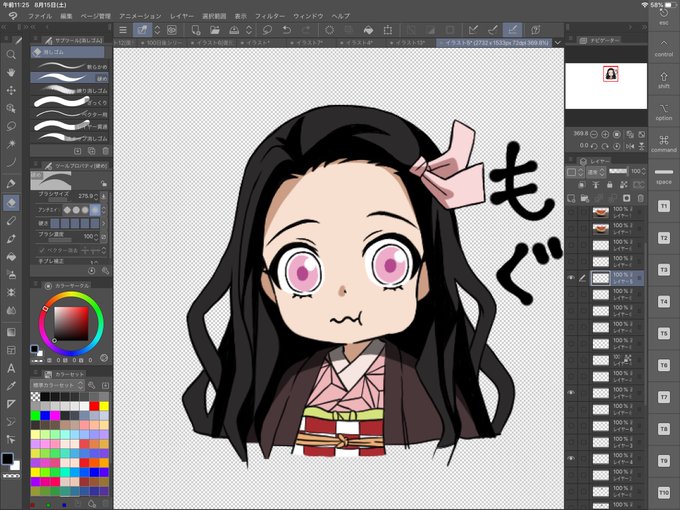Zoom out with navigator minus icon
Image resolution: width=680 pixels, height=510 pixels.
point(594,134)
